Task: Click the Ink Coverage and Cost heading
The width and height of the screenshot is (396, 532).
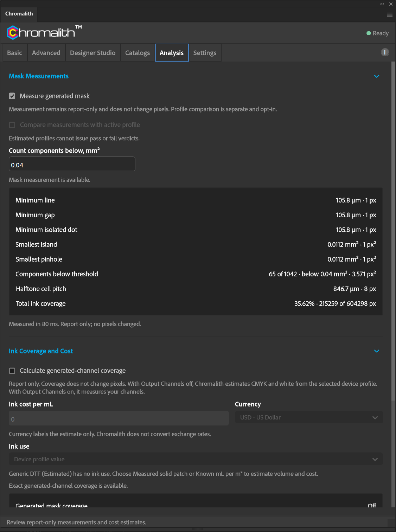Action: click(x=41, y=351)
